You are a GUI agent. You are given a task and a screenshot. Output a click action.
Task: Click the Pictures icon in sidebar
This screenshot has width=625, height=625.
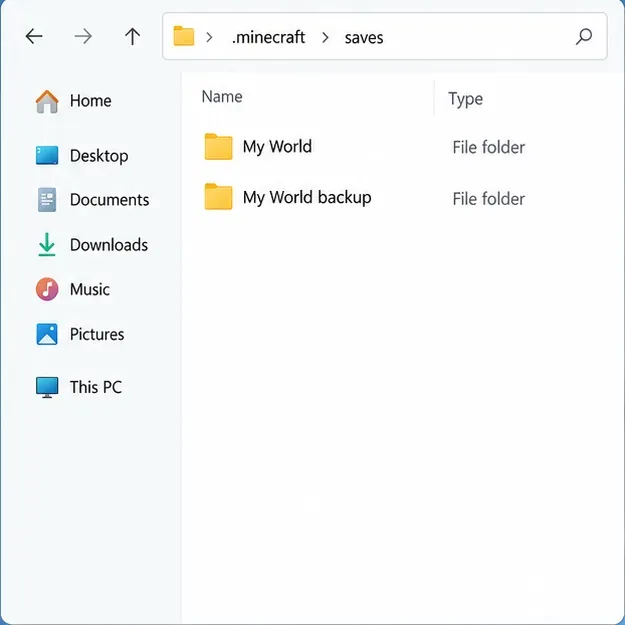point(47,334)
